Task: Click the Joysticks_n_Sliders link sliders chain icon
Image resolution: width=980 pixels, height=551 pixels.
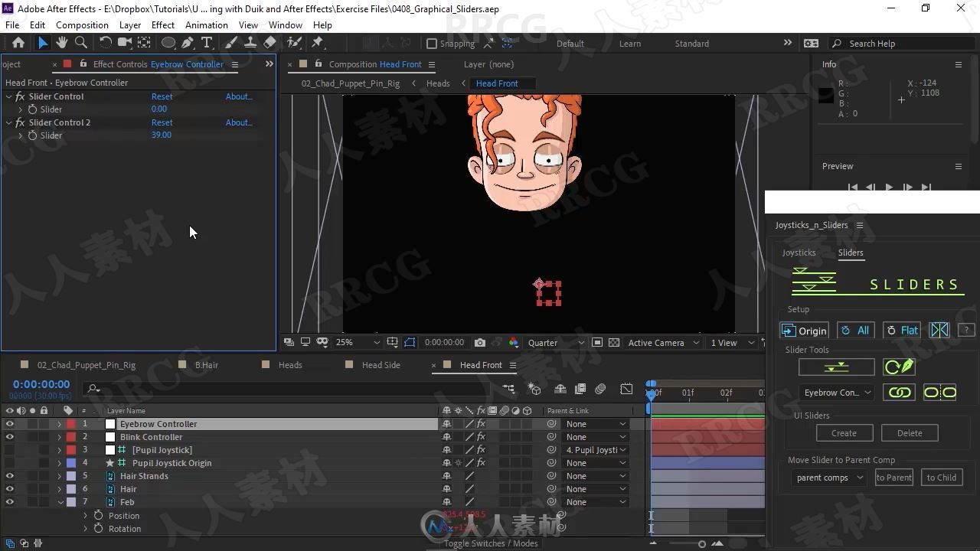Action: pyautogui.click(x=900, y=393)
